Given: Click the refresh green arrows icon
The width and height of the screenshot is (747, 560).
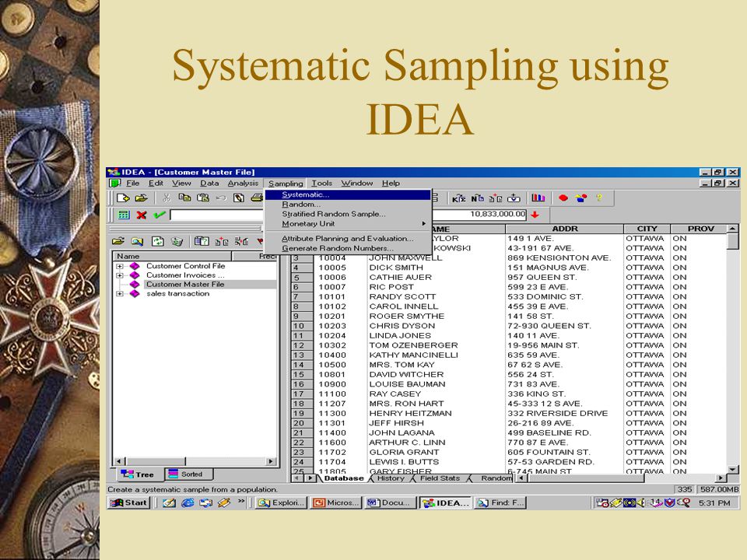Looking at the screenshot, I should [158, 241].
